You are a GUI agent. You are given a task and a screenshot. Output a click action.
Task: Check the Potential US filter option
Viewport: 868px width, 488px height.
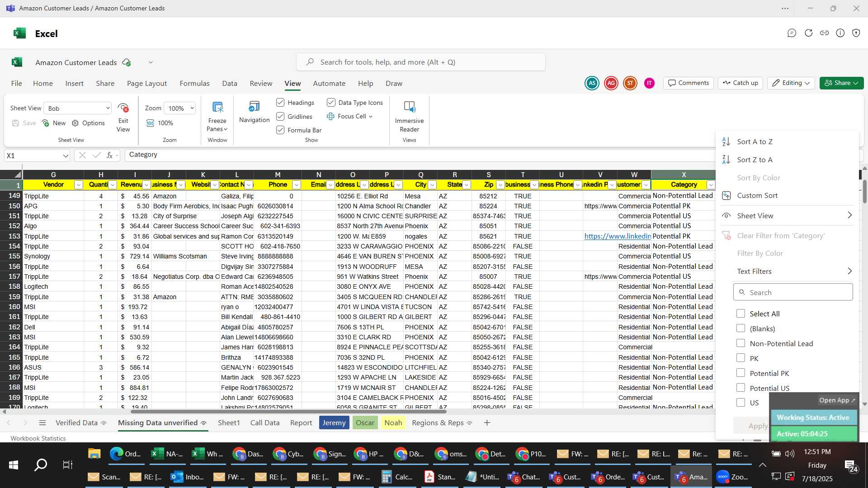click(x=741, y=388)
